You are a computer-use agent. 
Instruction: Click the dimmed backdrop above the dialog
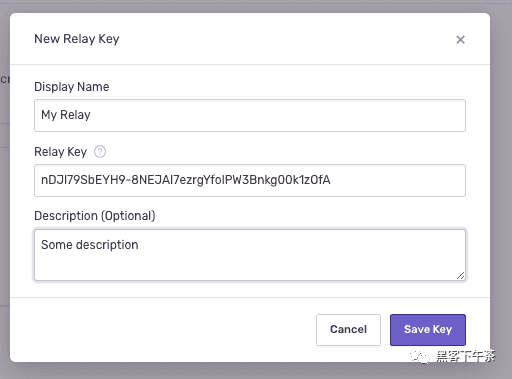(x=256, y=6)
